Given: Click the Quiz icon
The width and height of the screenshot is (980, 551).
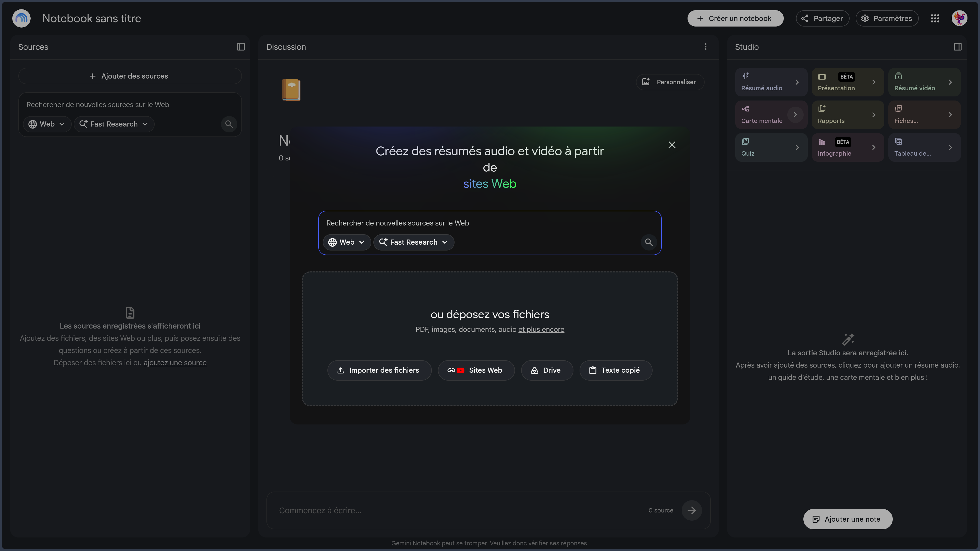Looking at the screenshot, I should (745, 142).
